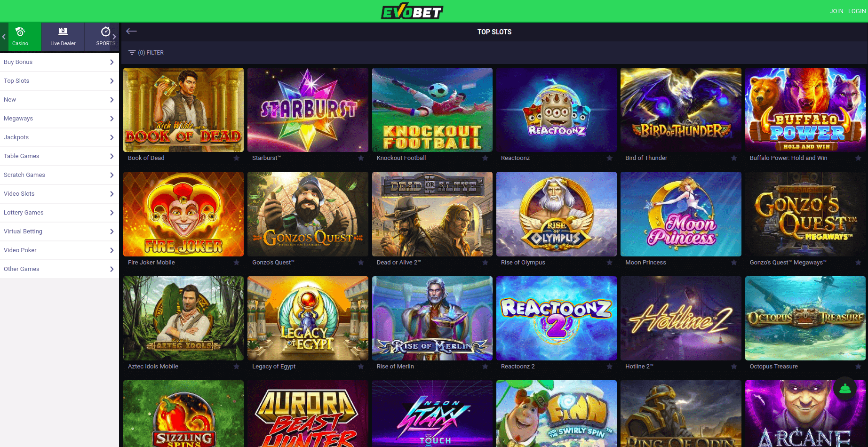Click the category bar left arrow
Screen dimensions: 868x447
(4, 36)
